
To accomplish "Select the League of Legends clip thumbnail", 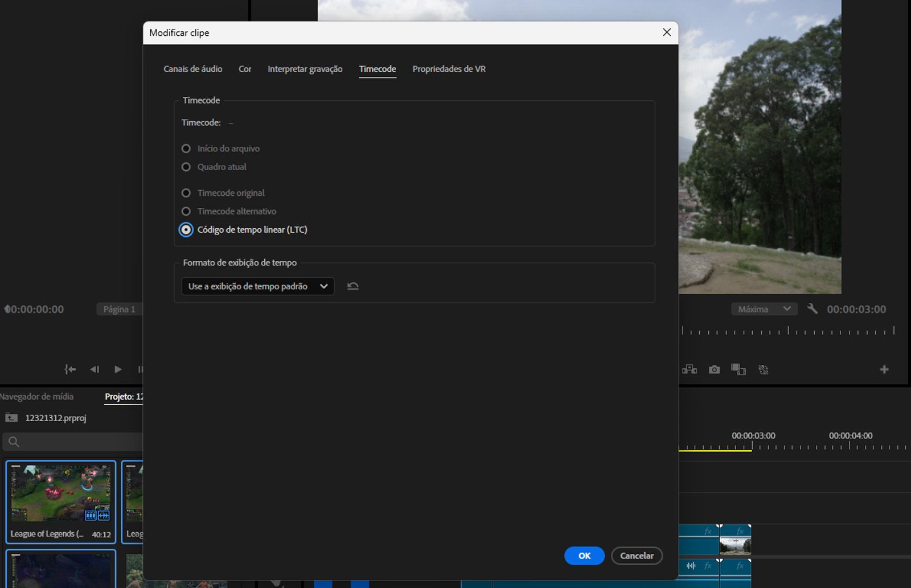I will 60,494.
